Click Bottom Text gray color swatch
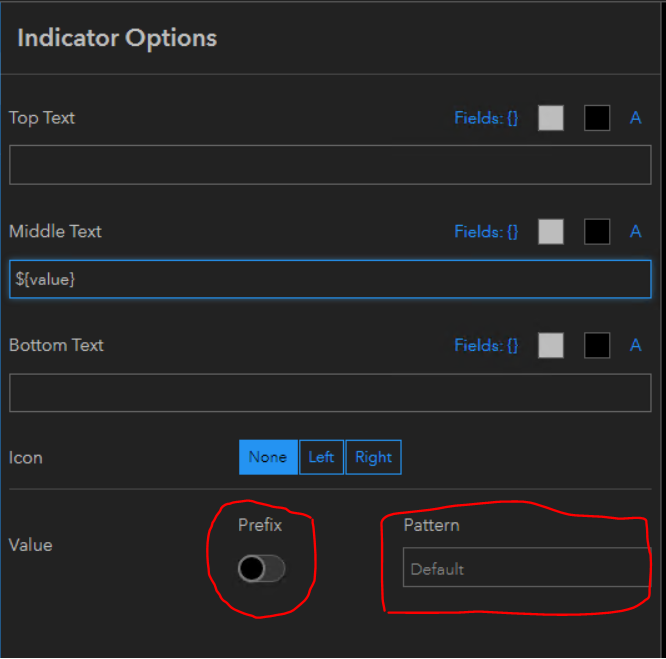This screenshot has height=659, width=666. pyautogui.click(x=551, y=346)
